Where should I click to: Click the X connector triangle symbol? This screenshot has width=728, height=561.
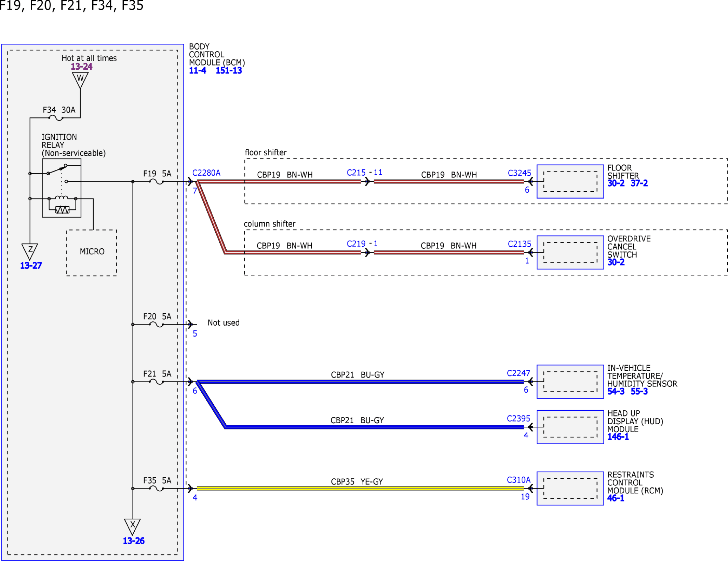coord(133,527)
